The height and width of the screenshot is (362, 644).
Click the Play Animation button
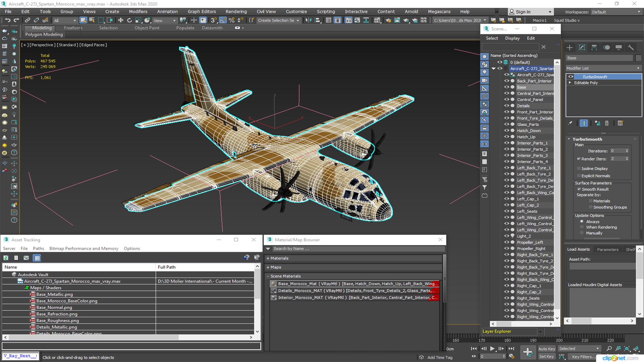coord(492,349)
